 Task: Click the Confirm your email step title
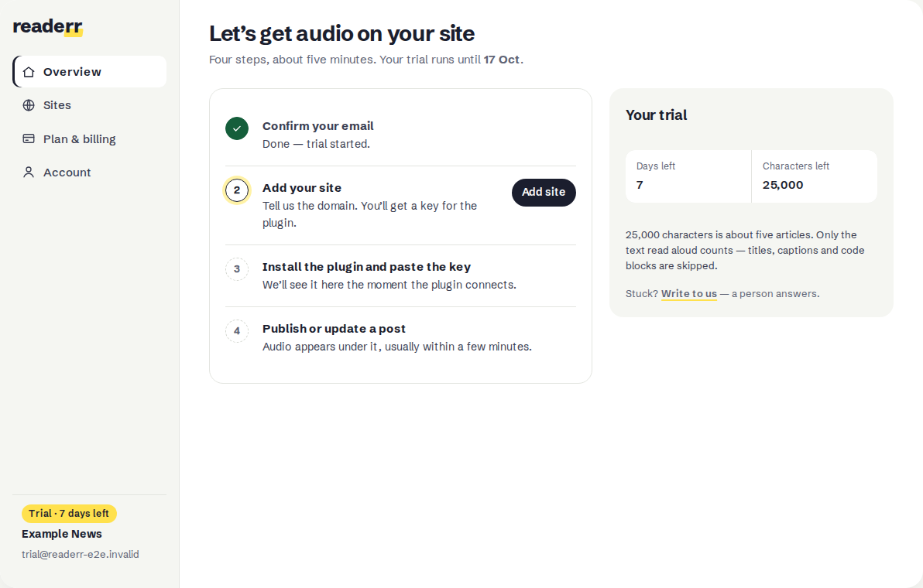(x=318, y=126)
